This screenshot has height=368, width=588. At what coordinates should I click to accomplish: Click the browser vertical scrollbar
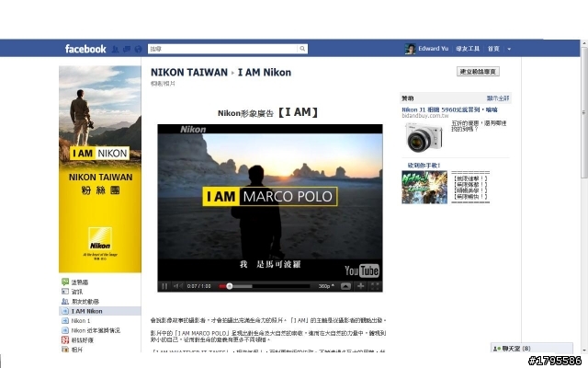[584, 112]
